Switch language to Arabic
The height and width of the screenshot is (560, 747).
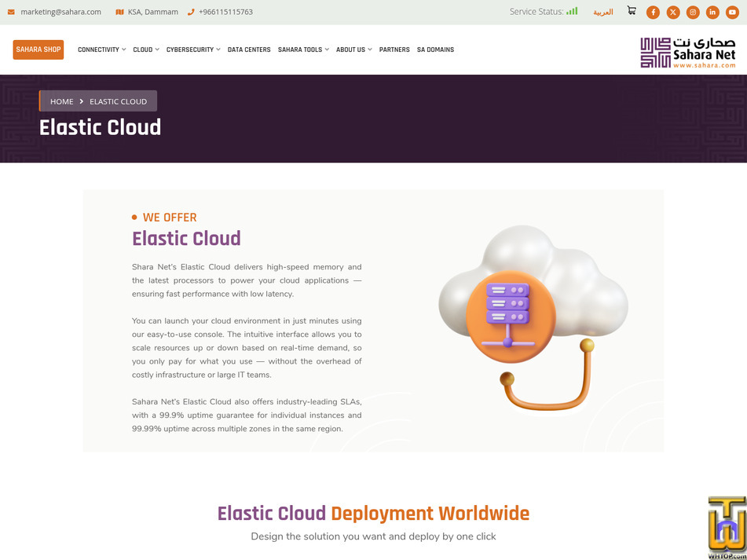pyautogui.click(x=602, y=12)
